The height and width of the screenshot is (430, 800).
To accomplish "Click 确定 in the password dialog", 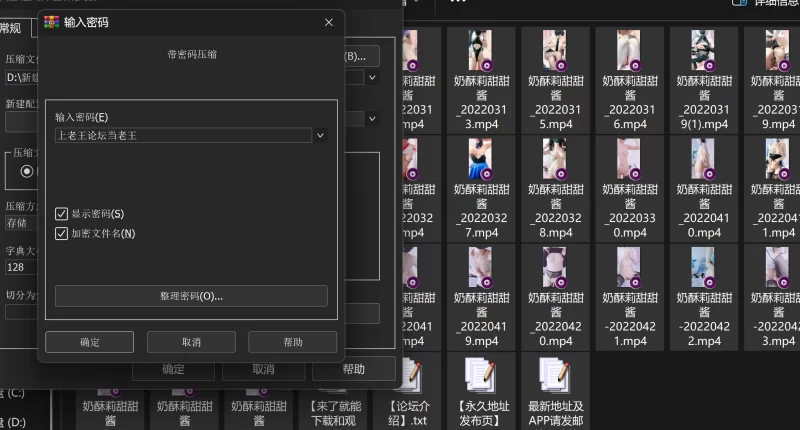I will 90,342.
